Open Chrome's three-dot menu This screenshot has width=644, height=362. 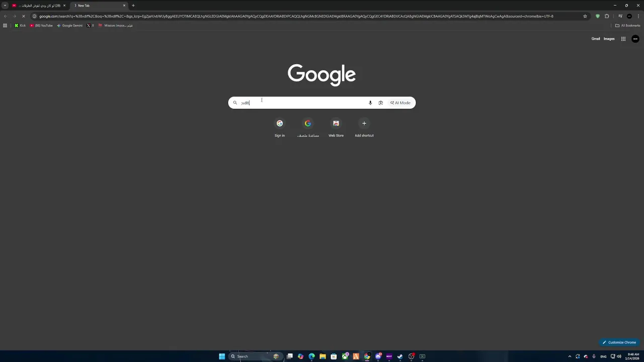tap(638, 16)
